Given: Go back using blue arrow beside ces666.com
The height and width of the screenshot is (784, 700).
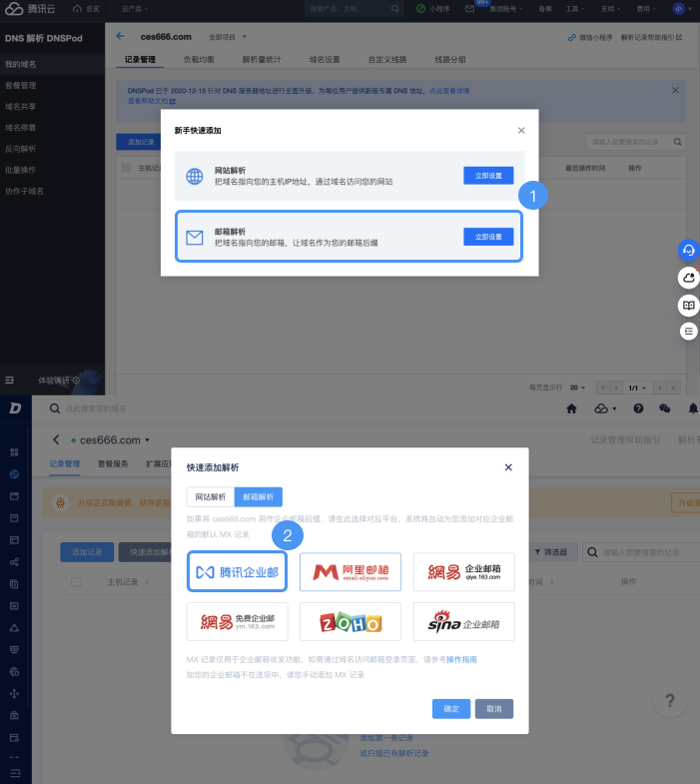Looking at the screenshot, I should click(120, 36).
